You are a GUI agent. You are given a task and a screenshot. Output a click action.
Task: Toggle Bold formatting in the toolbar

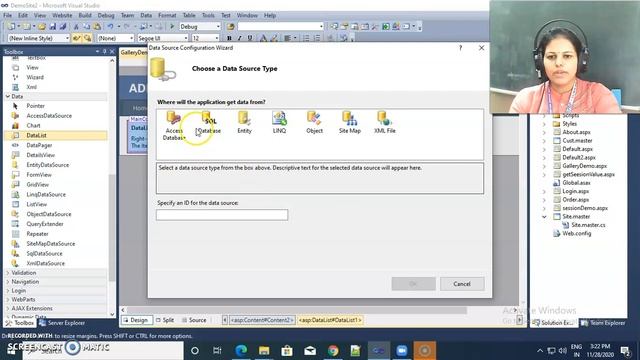(229, 38)
